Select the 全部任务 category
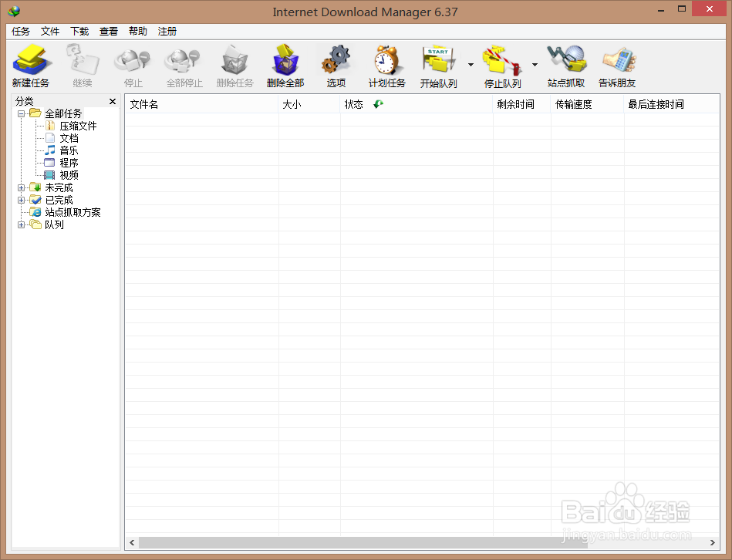732x560 pixels. tap(63, 113)
